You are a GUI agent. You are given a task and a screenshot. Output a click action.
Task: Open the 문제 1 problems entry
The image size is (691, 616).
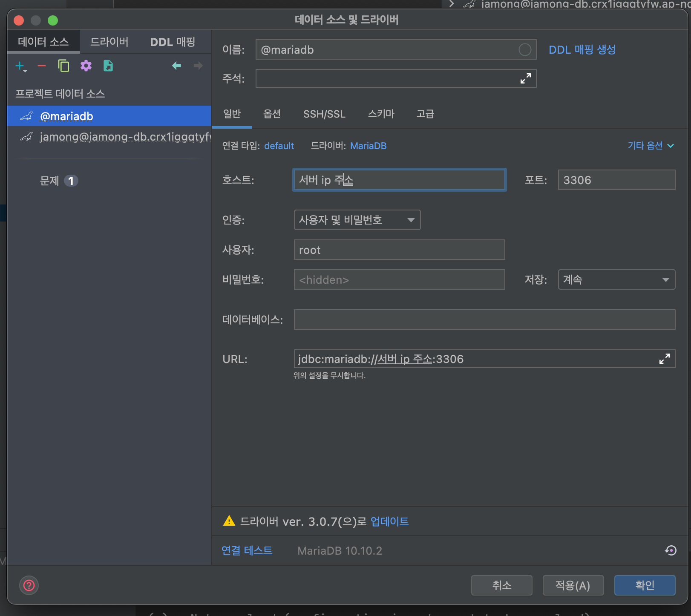tap(59, 181)
